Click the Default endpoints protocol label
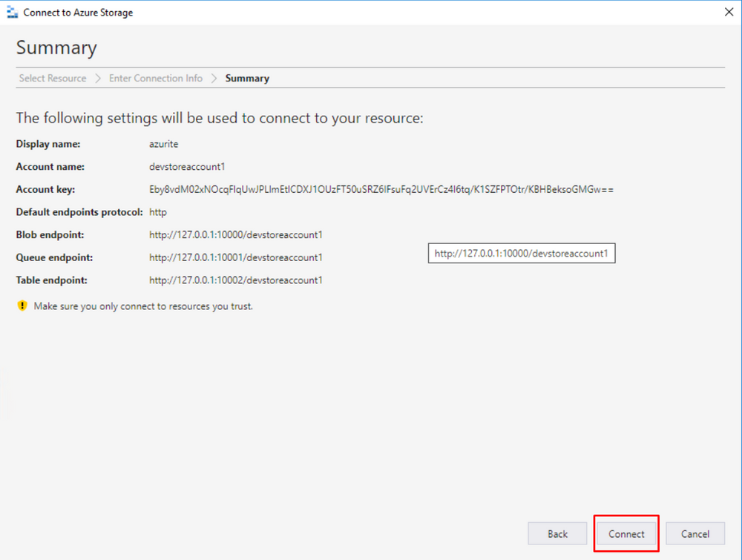The width and height of the screenshot is (742, 560). (x=79, y=212)
